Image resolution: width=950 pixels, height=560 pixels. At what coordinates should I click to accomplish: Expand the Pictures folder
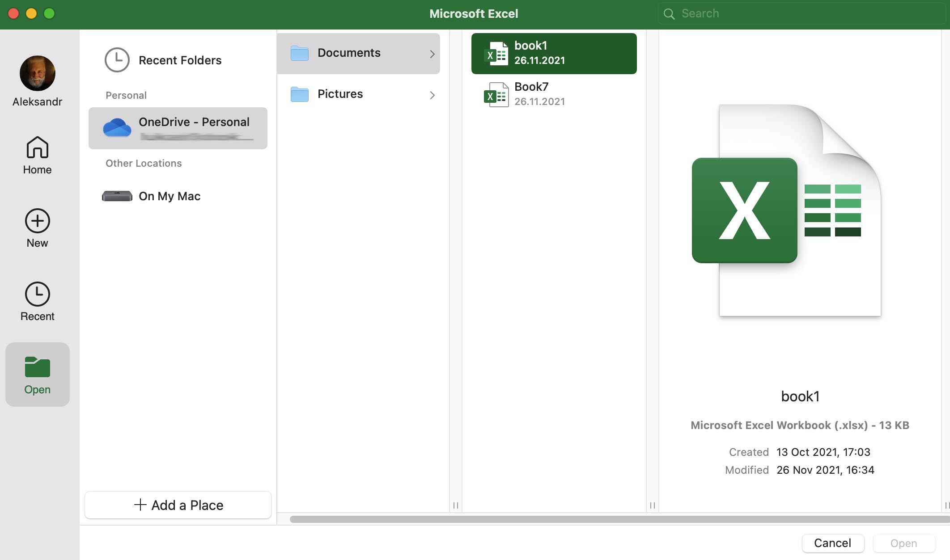[433, 94]
